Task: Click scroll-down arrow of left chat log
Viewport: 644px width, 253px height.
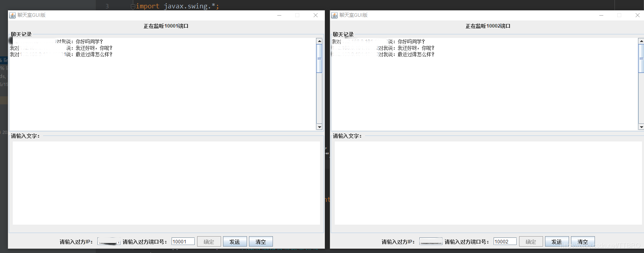Action: [x=319, y=127]
